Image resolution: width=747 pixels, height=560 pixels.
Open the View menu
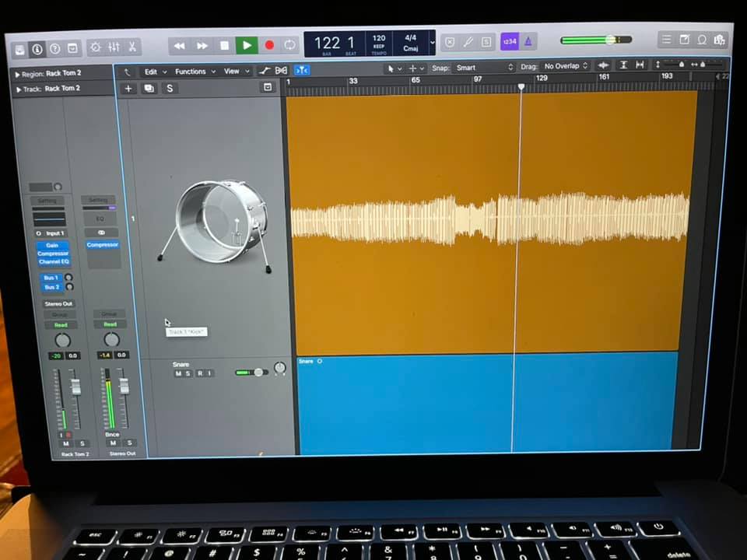point(237,71)
